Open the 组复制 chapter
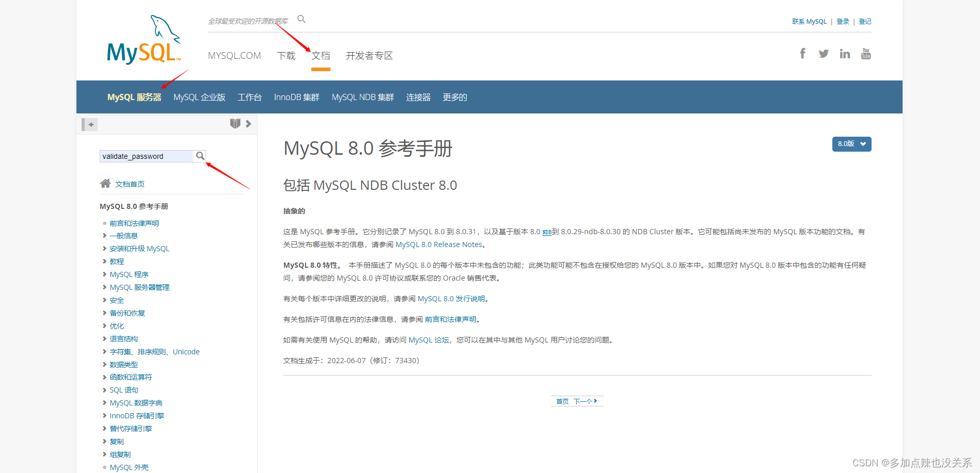 (x=120, y=454)
